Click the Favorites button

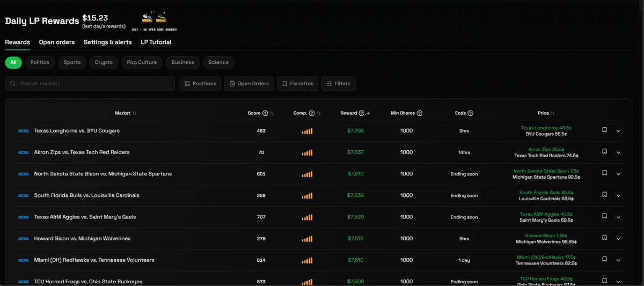298,83
